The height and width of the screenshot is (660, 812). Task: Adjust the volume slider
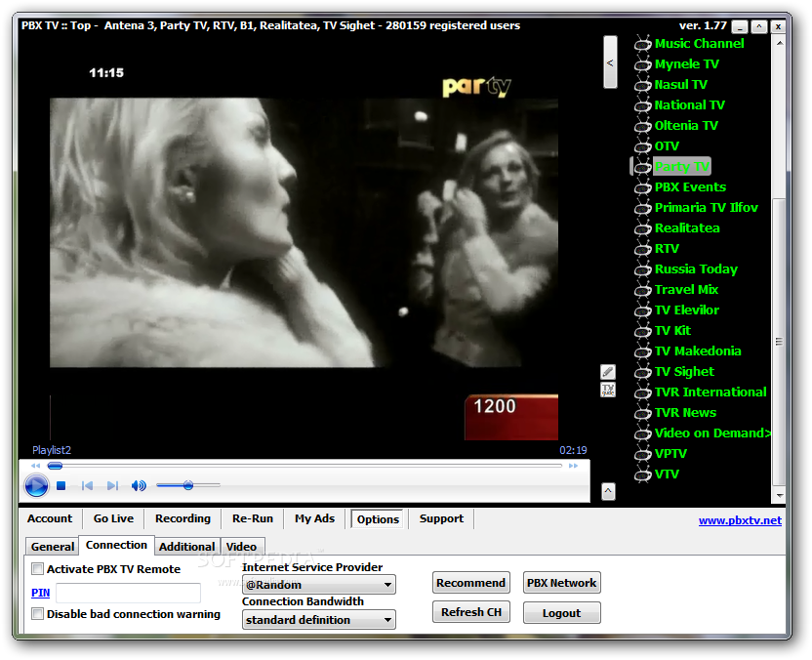point(188,485)
